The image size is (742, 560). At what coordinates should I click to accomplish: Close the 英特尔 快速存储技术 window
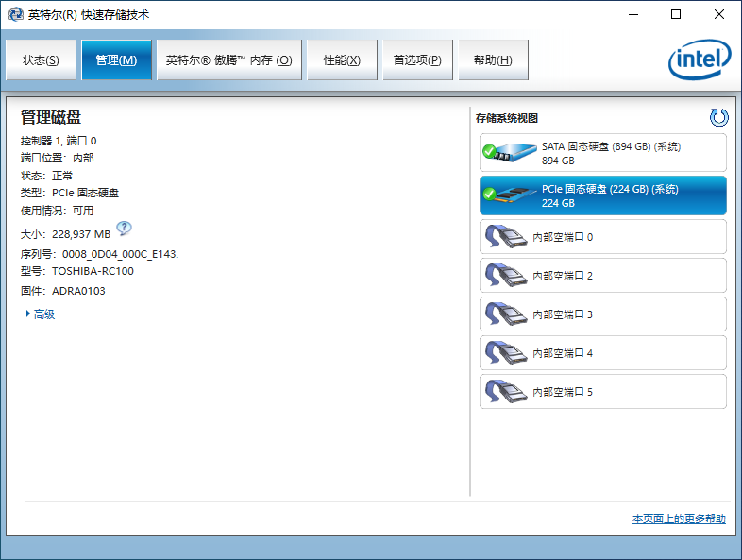(x=718, y=15)
